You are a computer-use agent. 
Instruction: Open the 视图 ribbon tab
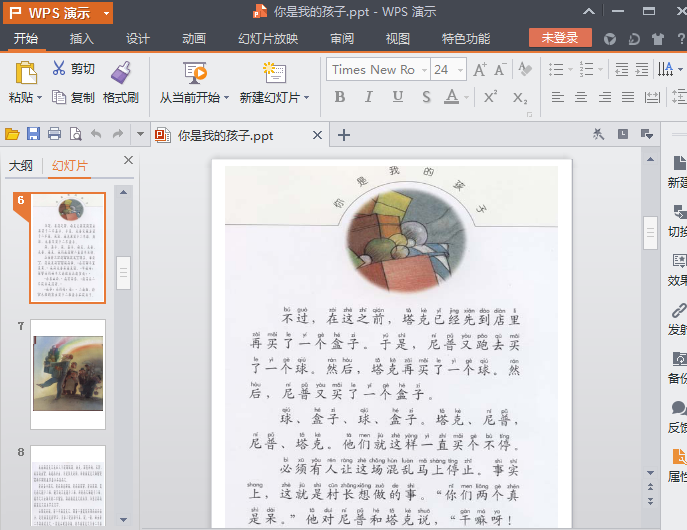(398, 39)
